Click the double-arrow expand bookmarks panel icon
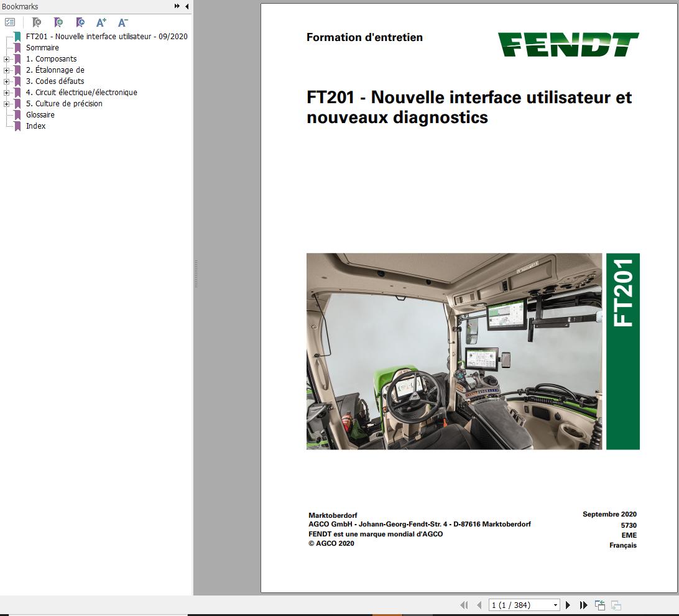The width and height of the screenshot is (679, 616). [x=177, y=6]
